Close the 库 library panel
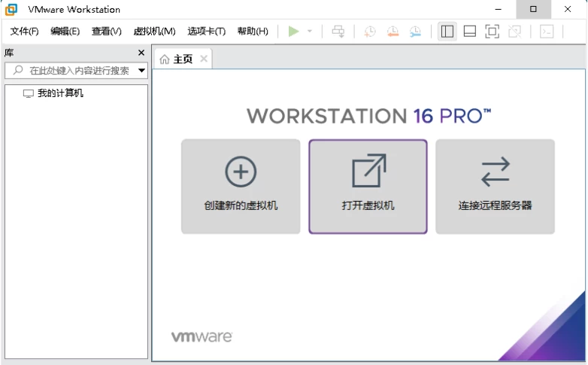 [141, 53]
